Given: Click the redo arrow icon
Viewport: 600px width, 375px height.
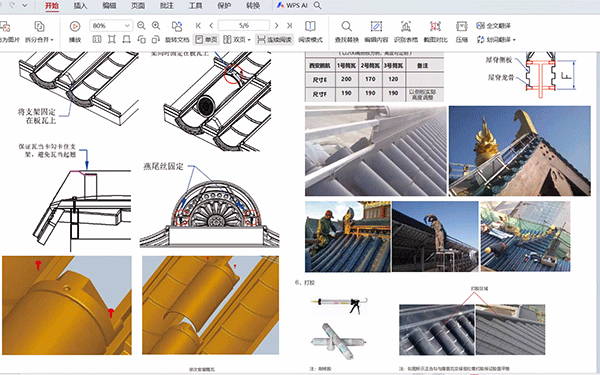Looking at the screenshot, I should [x=13, y=5].
